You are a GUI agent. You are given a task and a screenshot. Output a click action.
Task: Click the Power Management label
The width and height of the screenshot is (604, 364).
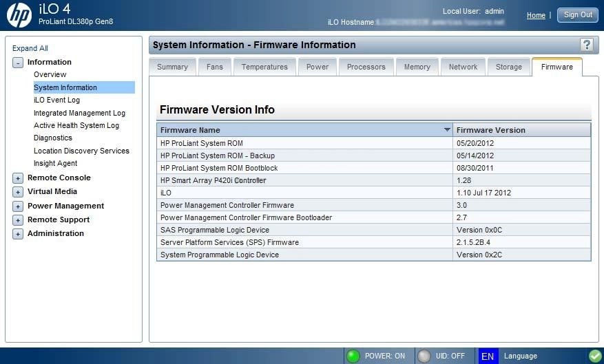point(65,206)
